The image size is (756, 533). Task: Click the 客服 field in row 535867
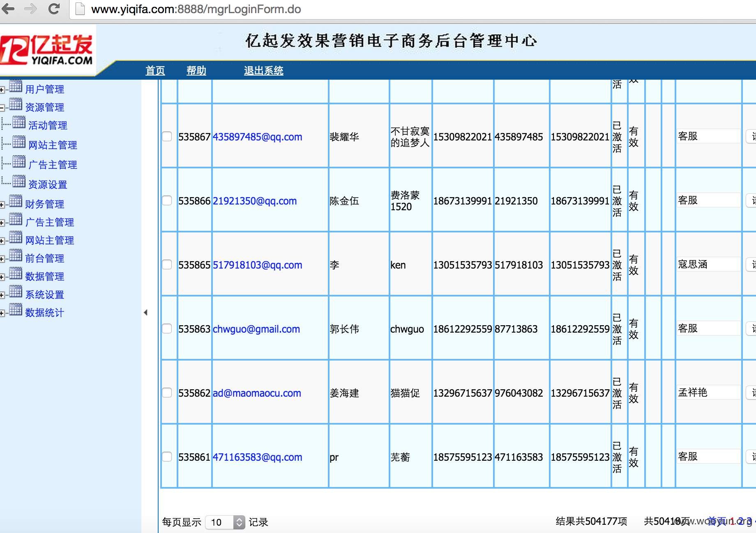[x=708, y=136]
